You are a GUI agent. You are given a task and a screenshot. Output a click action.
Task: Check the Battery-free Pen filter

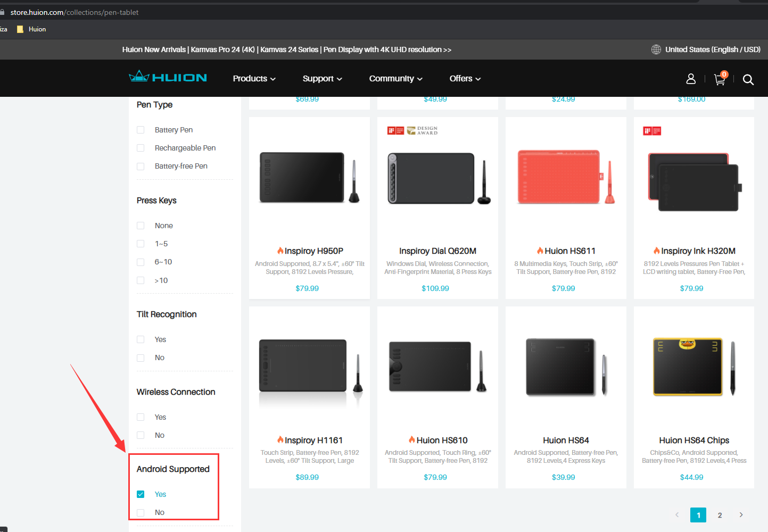[141, 167]
